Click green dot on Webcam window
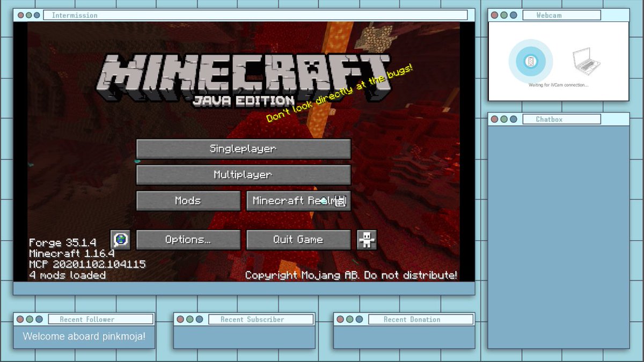 pyautogui.click(x=504, y=15)
